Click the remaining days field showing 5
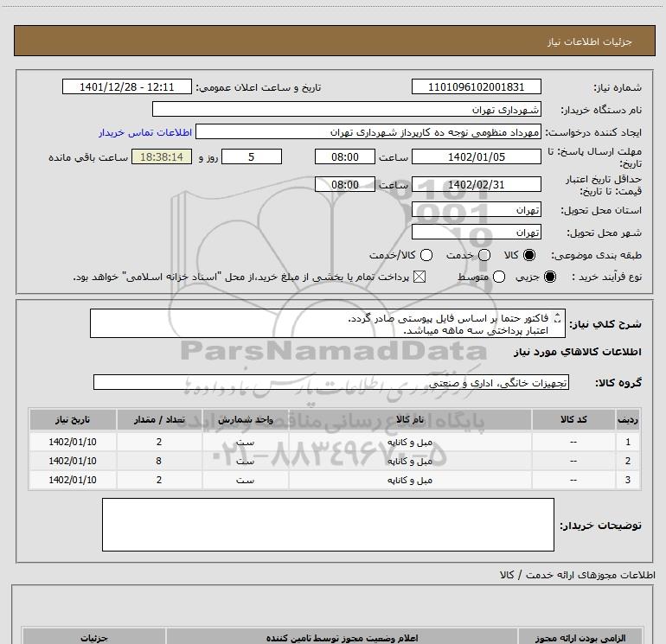The width and height of the screenshot is (666, 644). pyautogui.click(x=252, y=156)
